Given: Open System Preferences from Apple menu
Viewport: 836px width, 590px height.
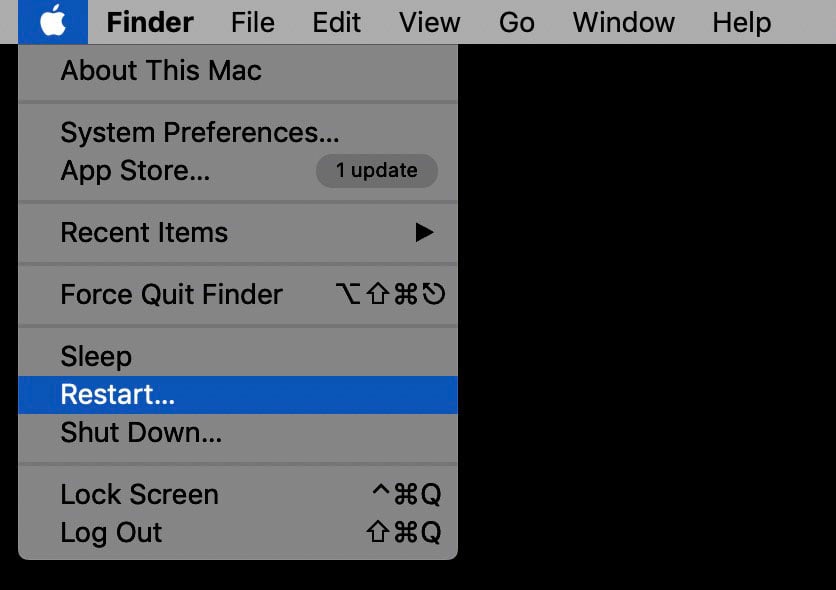Looking at the screenshot, I should point(200,133).
